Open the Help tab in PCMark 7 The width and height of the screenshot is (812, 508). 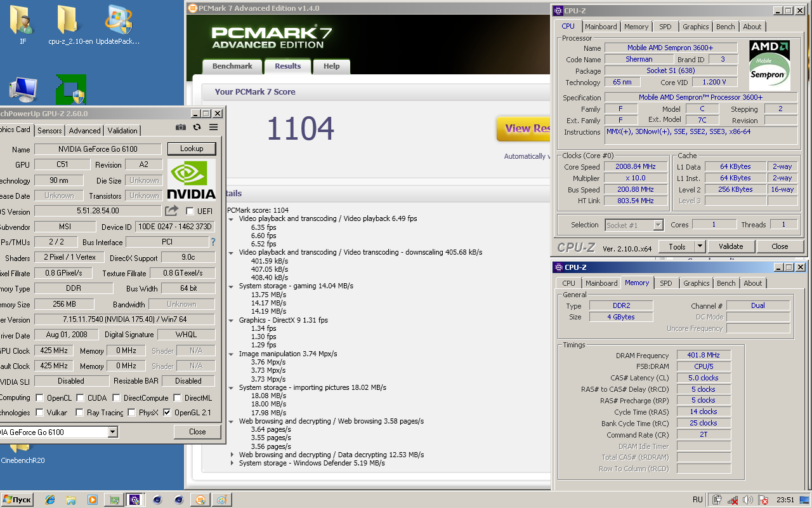click(x=331, y=66)
